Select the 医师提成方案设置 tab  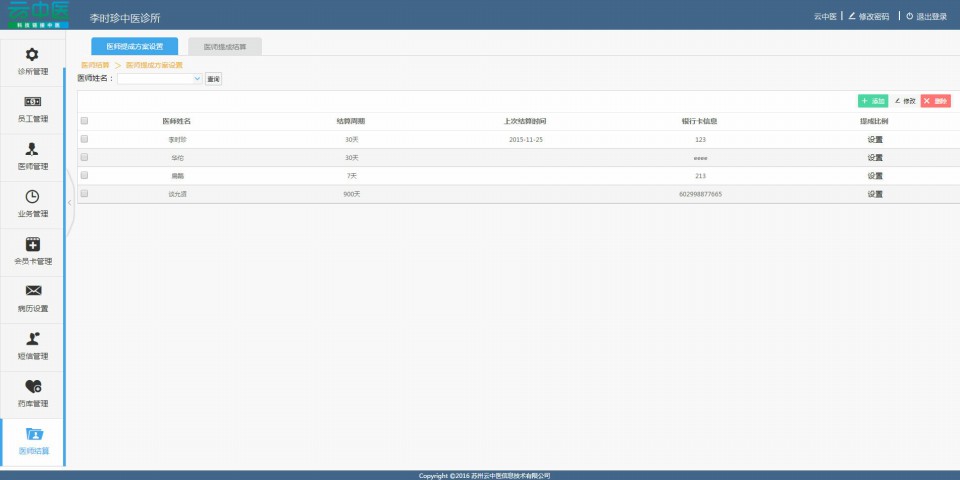(x=134, y=46)
